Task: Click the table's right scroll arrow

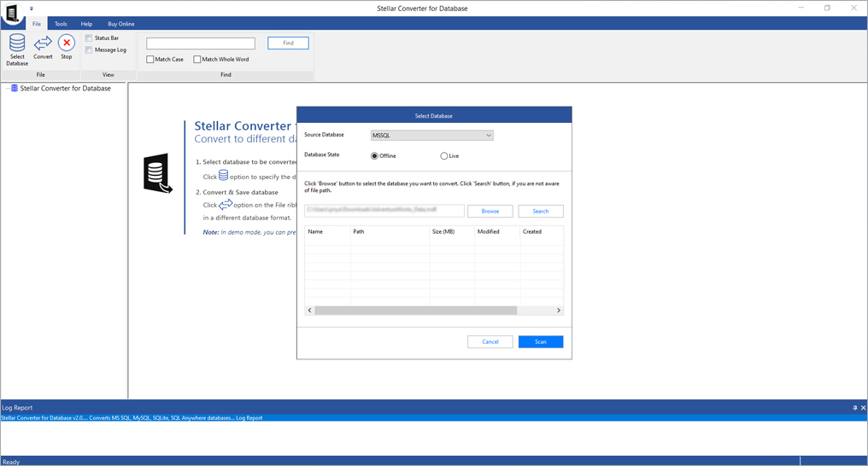Action: pyautogui.click(x=559, y=310)
